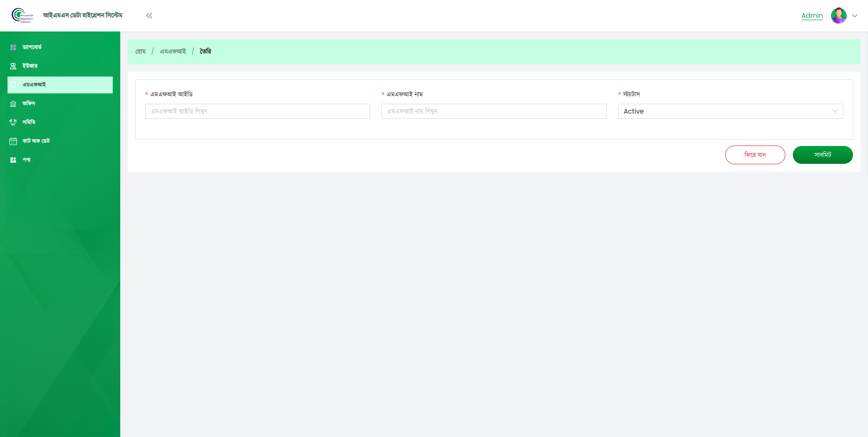Click the ইউজার people icon in sidebar
The width and height of the screenshot is (868, 437).
(x=13, y=66)
